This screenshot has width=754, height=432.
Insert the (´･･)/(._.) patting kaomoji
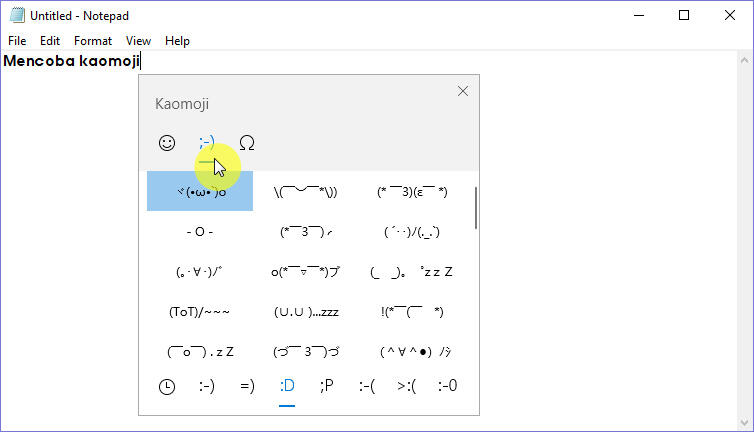tap(412, 232)
